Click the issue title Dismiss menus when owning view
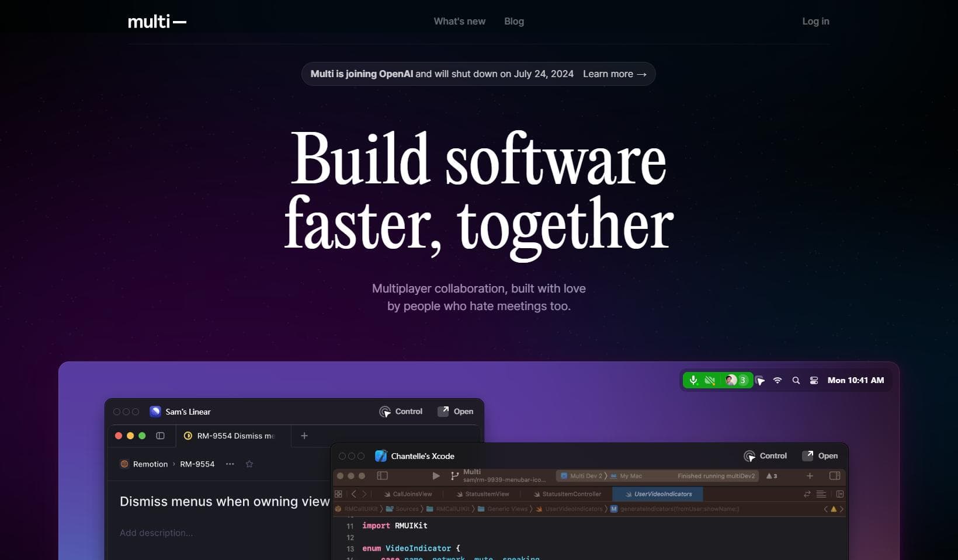The image size is (958, 560). tap(225, 501)
